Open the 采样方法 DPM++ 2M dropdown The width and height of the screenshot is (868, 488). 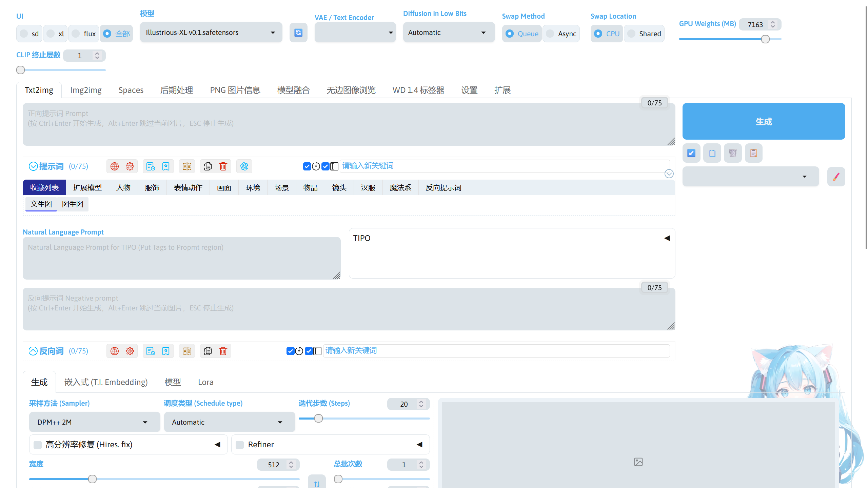pos(94,422)
